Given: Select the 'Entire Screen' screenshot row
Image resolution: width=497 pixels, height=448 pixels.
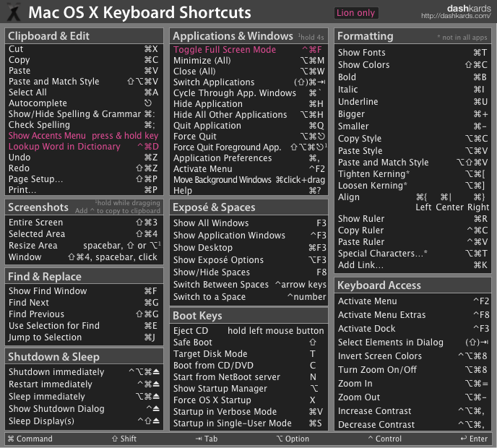Looking at the screenshot, I should click(84, 223).
